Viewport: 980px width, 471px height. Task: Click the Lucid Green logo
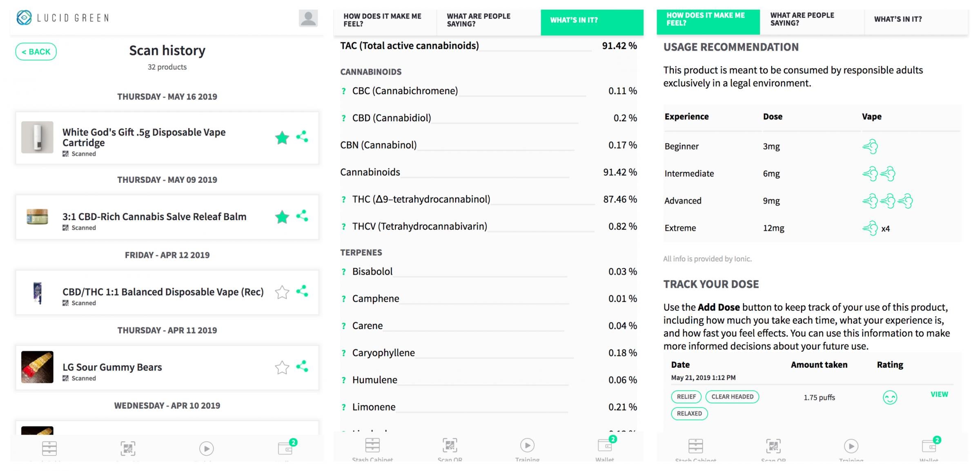(x=63, y=18)
